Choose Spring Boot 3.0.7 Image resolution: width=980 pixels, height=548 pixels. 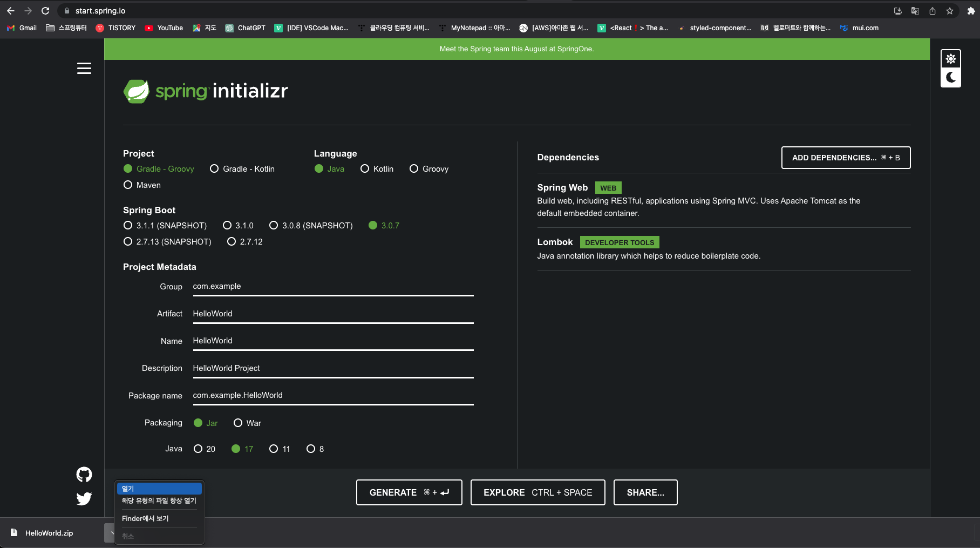point(384,226)
